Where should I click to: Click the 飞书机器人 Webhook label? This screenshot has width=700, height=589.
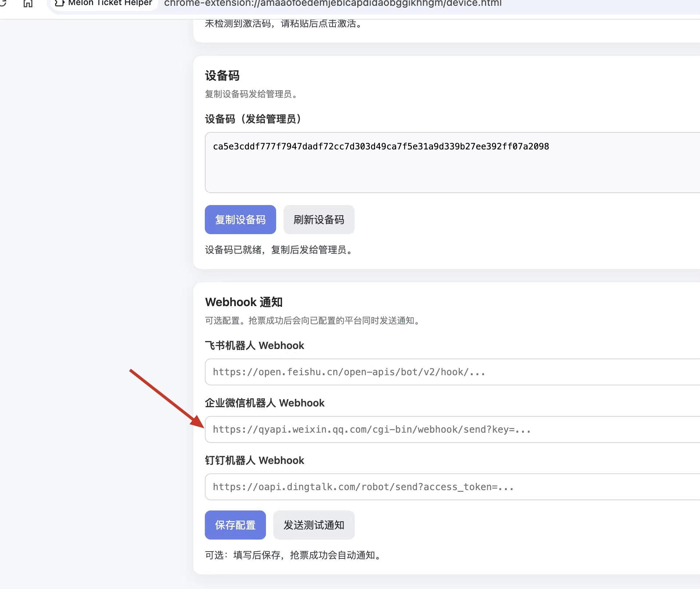pyautogui.click(x=254, y=345)
